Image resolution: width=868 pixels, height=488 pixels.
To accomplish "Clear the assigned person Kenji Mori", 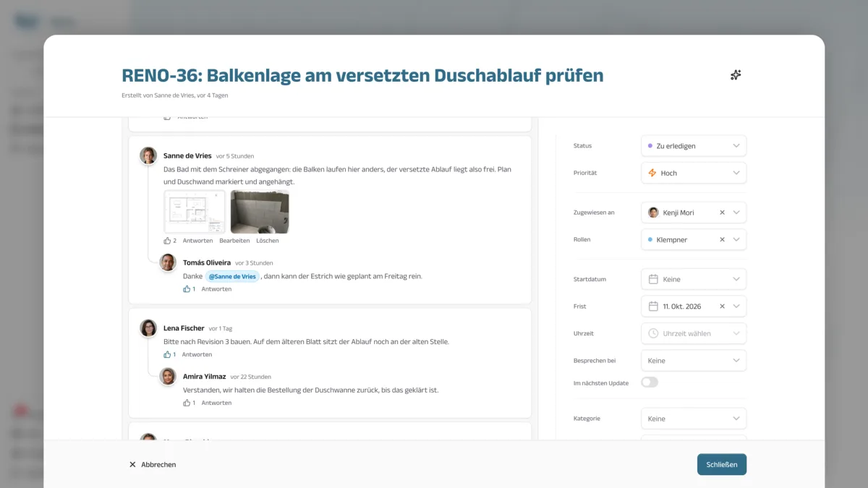I will [x=722, y=213].
